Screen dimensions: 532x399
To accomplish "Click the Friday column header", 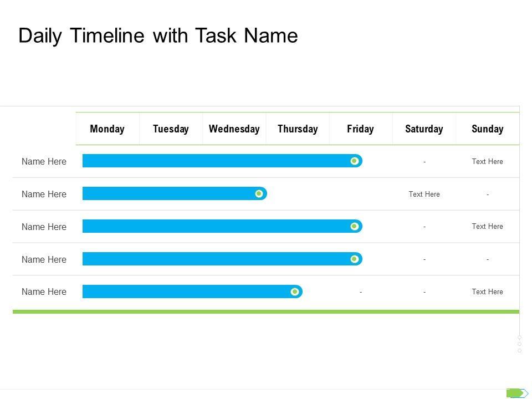I will (x=360, y=129).
